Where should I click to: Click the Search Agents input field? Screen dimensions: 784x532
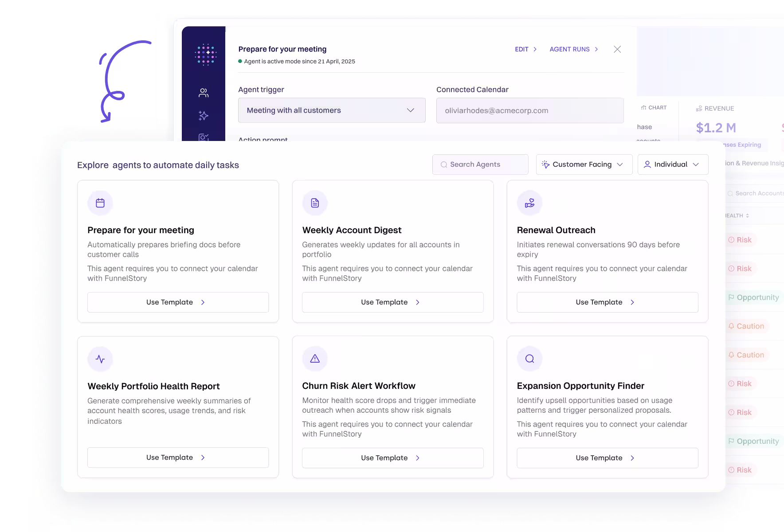[x=480, y=164]
